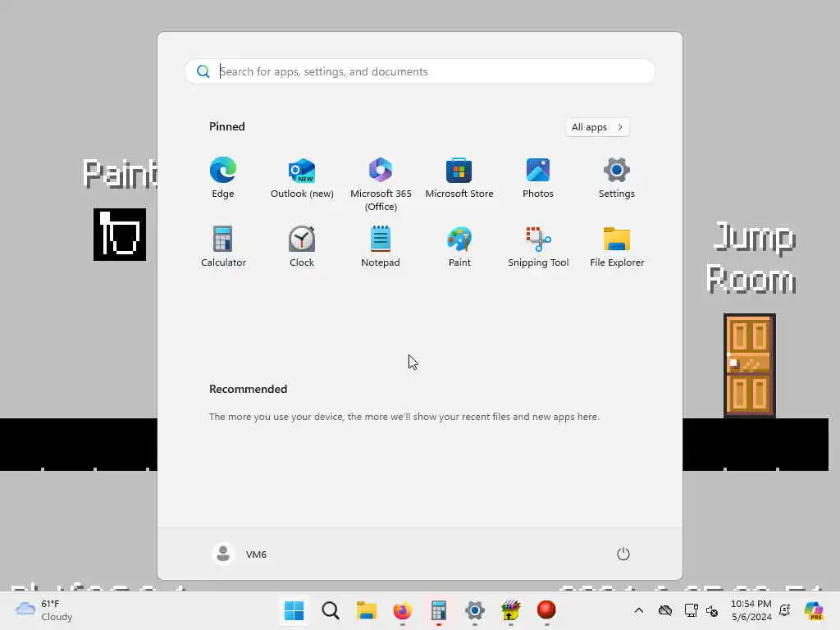This screenshot has height=630, width=840.
Task: Open taskbar Search magnifier
Action: (x=330, y=610)
